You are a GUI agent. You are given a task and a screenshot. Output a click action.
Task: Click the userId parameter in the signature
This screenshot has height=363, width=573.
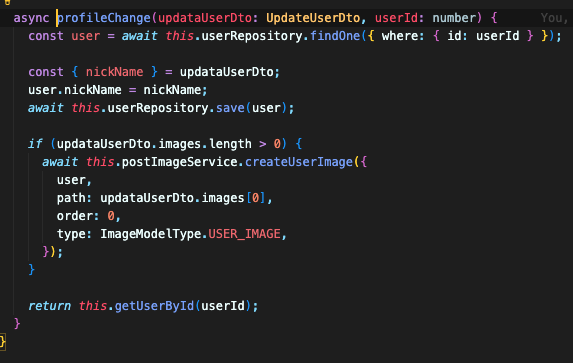click(396, 18)
